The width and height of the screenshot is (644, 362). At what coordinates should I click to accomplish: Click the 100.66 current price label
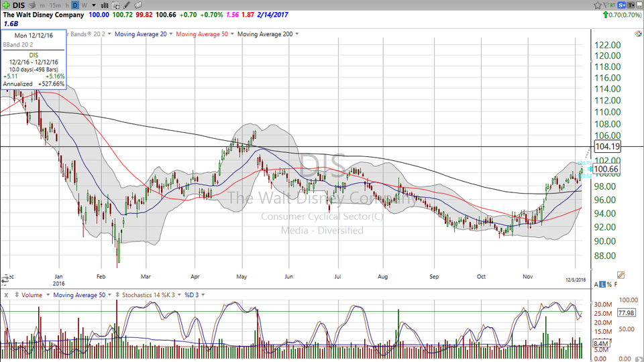pyautogui.click(x=606, y=169)
